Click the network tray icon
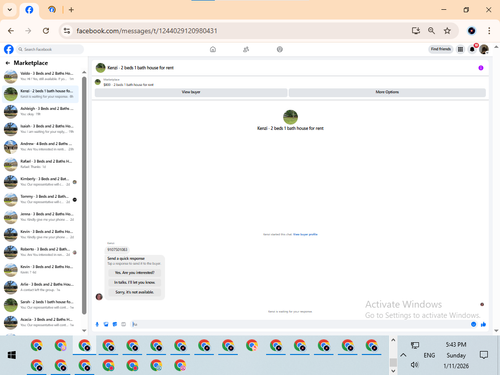 pos(415,345)
